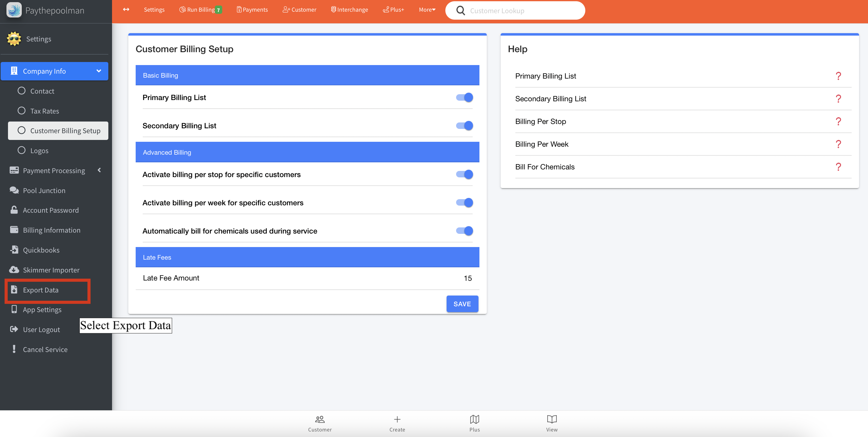The width and height of the screenshot is (868, 437).
Task: Toggle automatic chemical billing switch
Action: click(464, 231)
